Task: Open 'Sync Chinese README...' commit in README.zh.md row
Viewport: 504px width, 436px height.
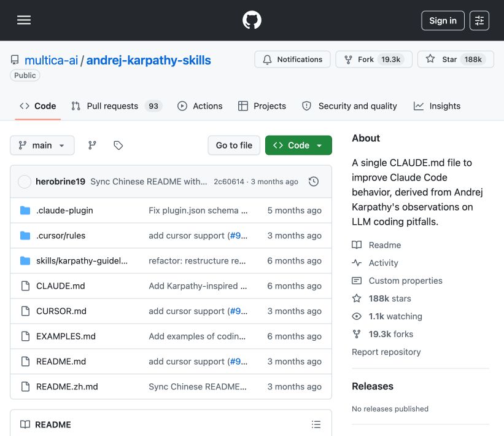Action: pyautogui.click(x=197, y=387)
